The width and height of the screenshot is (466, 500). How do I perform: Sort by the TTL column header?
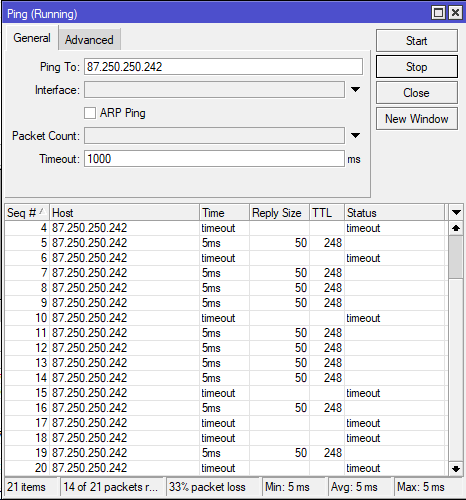coord(327,213)
